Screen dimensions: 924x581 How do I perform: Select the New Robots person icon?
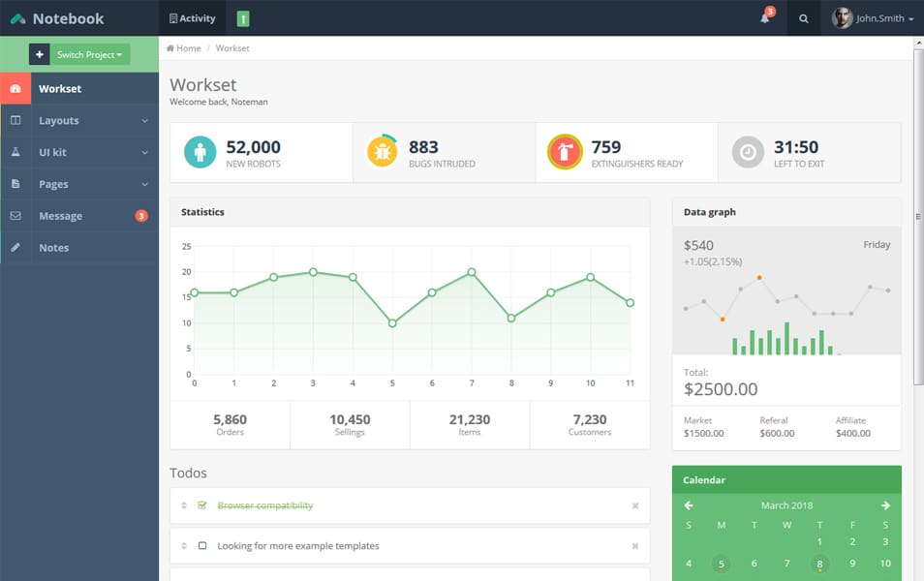200,151
